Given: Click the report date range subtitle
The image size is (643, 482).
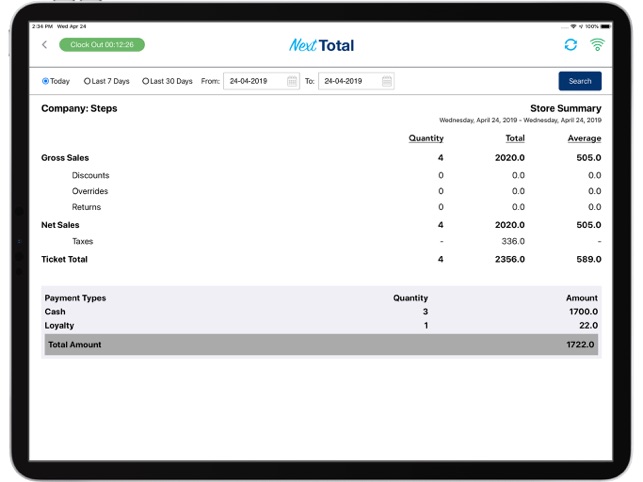Looking at the screenshot, I should pos(520,120).
